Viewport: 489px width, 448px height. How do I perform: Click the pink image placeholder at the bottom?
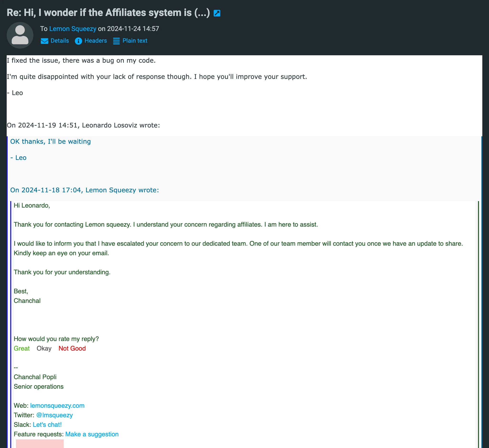39,444
